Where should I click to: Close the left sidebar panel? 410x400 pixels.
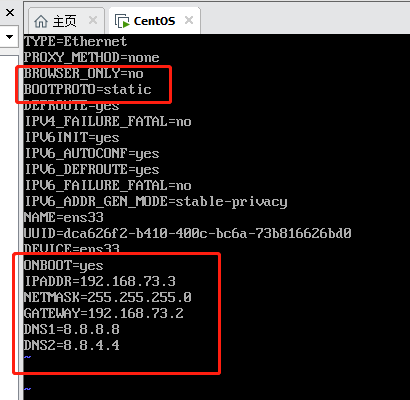pyautogui.click(x=10, y=13)
